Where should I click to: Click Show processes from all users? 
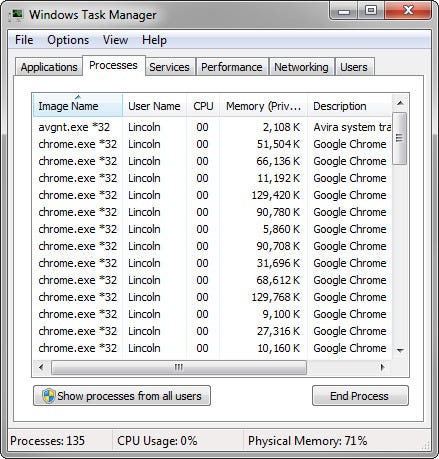click(122, 396)
